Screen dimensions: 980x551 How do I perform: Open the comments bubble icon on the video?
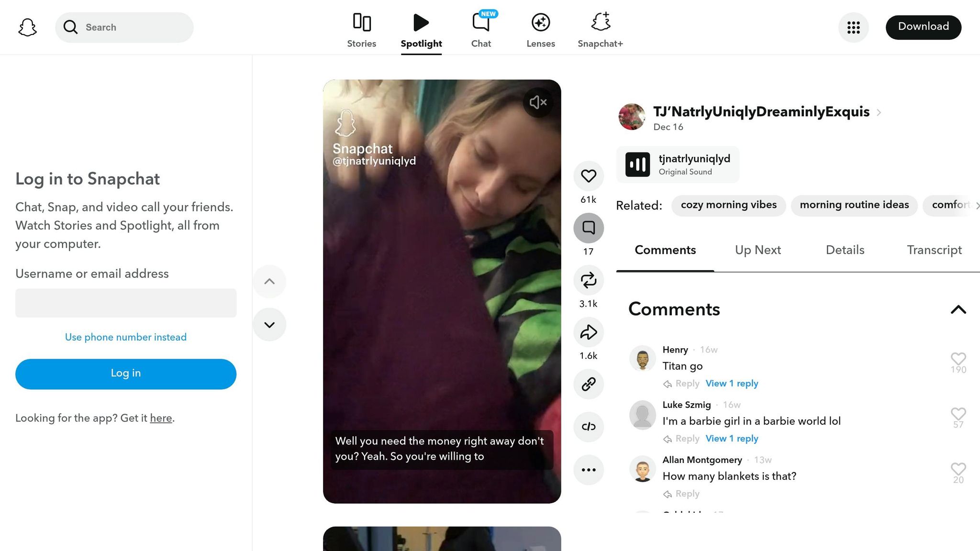coord(588,228)
